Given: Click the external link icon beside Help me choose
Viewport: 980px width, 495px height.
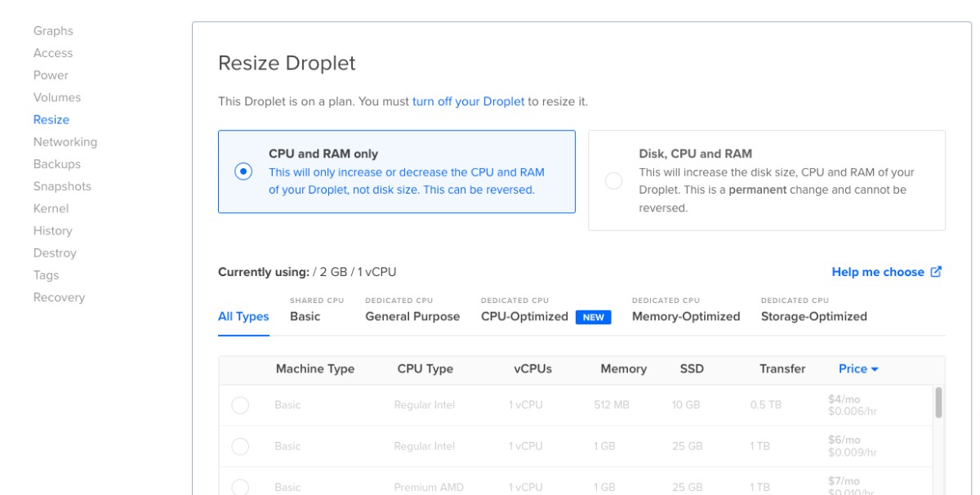Looking at the screenshot, I should coord(935,271).
